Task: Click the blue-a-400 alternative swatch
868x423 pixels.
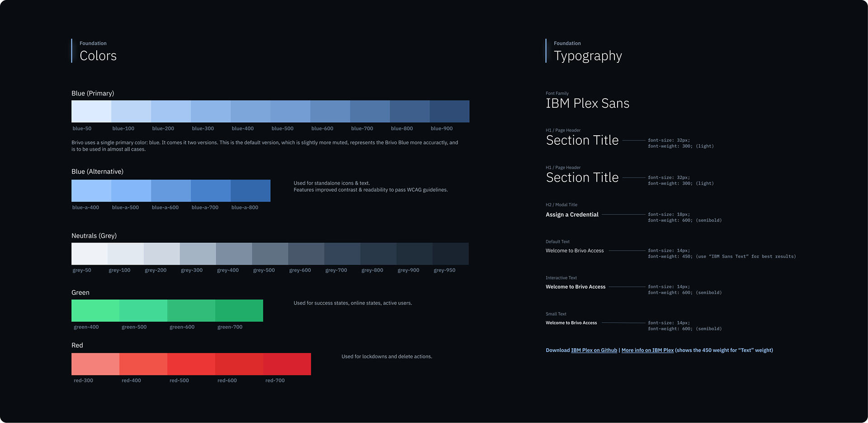Action: click(x=91, y=190)
